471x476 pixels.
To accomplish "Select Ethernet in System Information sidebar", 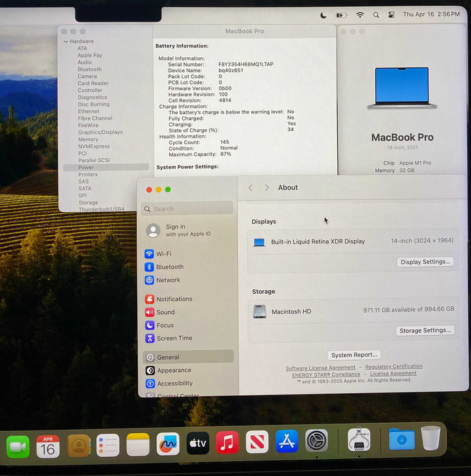I will tap(88, 112).
